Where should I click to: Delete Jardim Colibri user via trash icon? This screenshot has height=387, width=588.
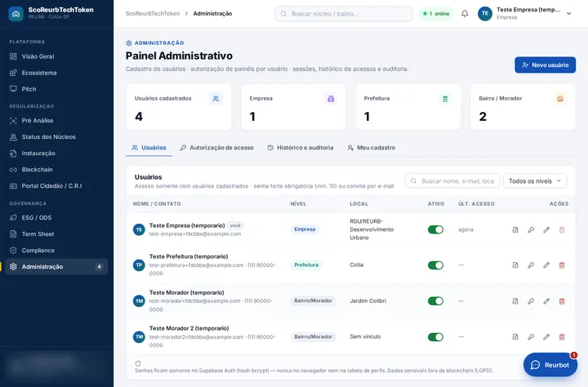[562, 301]
